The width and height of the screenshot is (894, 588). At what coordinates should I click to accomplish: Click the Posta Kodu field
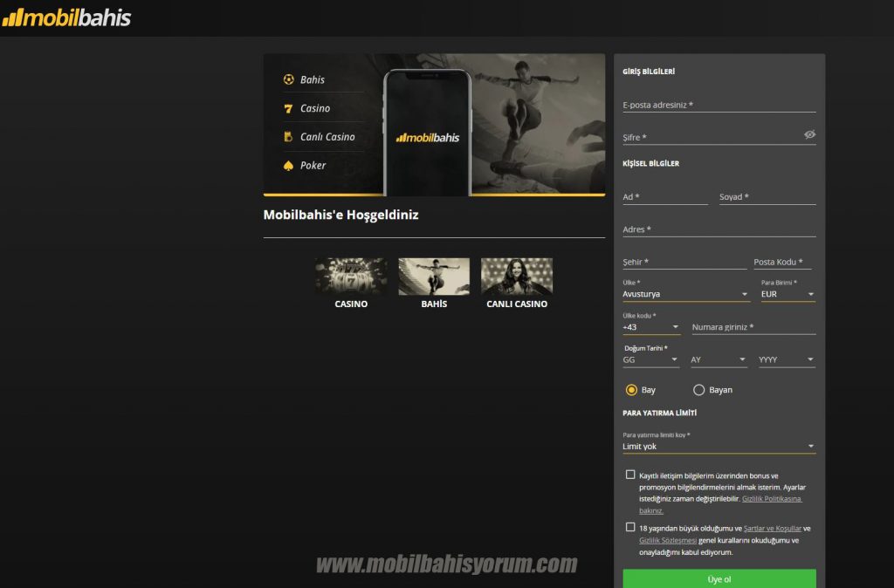(x=782, y=262)
